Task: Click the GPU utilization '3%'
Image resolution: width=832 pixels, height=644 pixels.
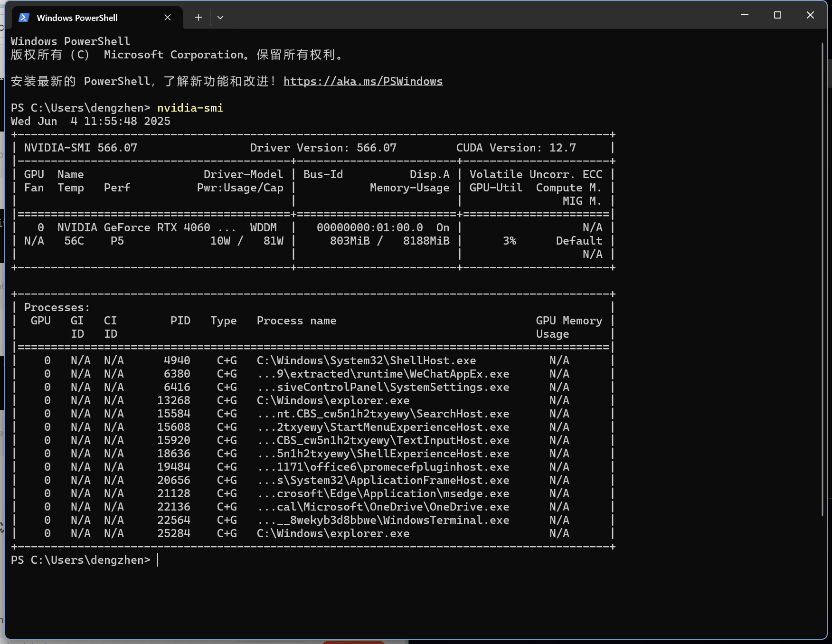Action: (510, 241)
